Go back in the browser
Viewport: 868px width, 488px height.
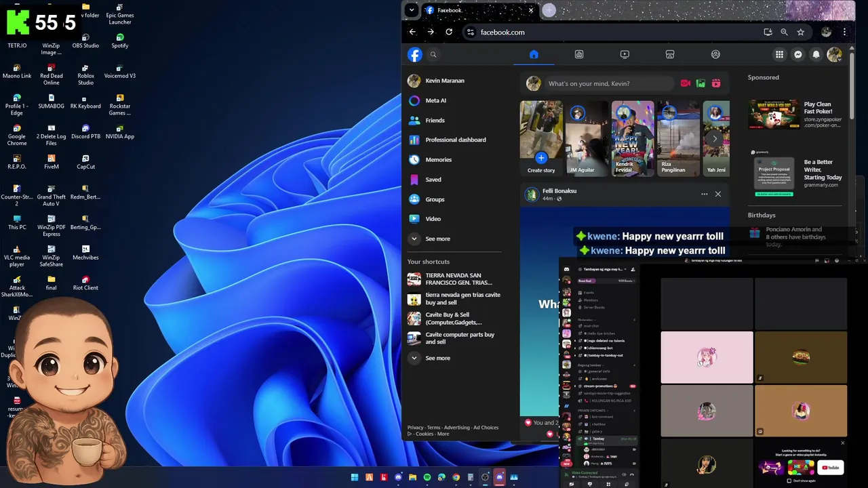coord(412,32)
